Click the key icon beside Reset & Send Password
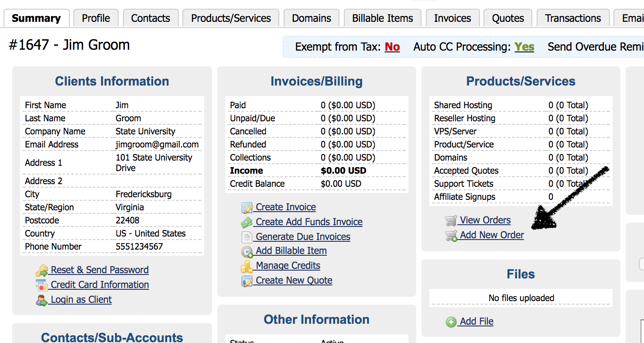644x343 pixels. click(42, 271)
